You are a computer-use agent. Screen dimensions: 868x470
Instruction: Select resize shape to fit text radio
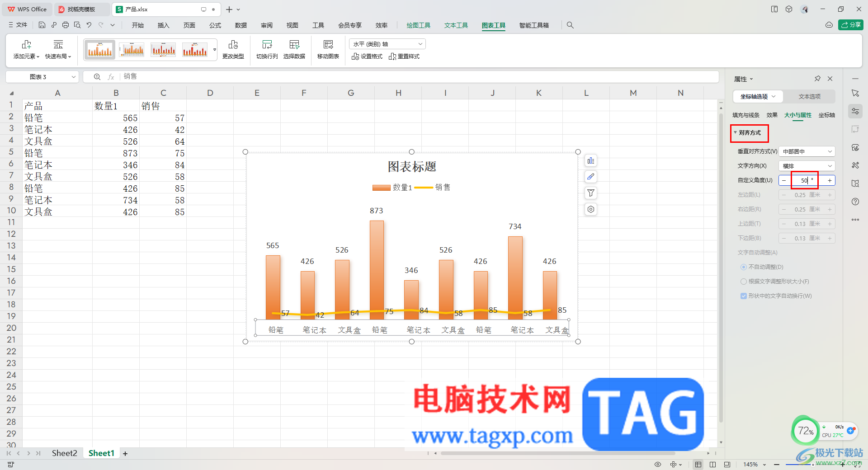[744, 282]
